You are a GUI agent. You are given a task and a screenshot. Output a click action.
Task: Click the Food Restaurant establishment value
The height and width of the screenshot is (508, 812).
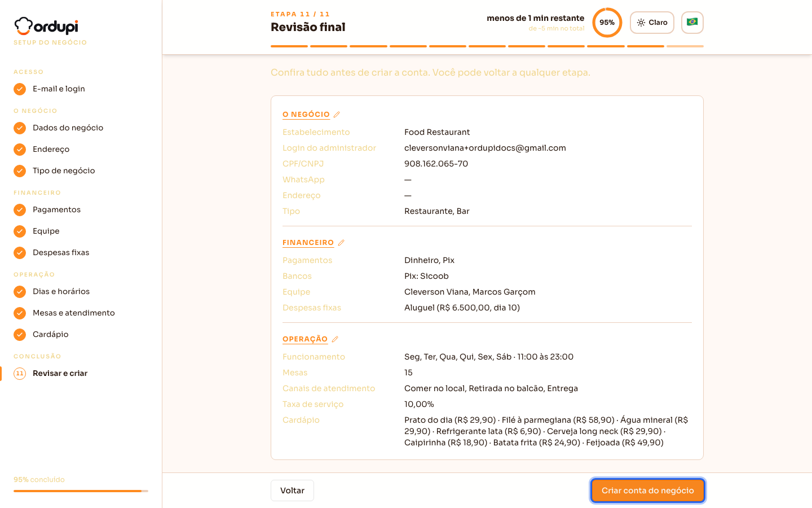437,132
